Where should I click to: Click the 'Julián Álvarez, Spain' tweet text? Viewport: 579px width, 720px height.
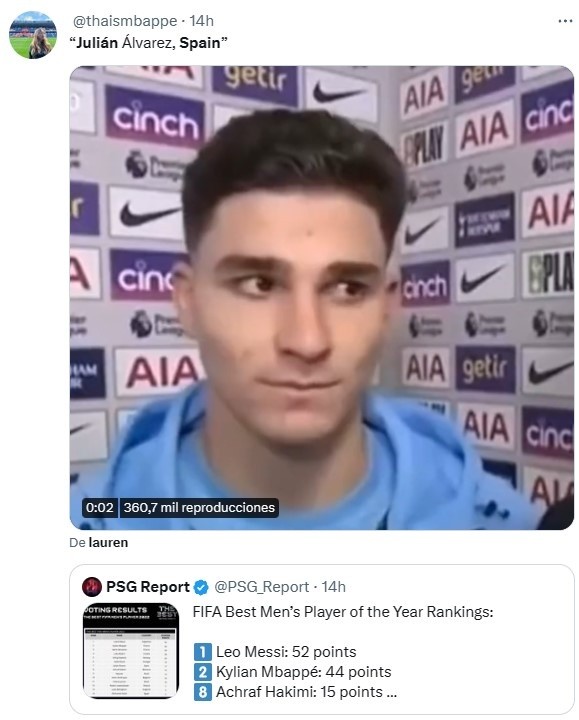pyautogui.click(x=148, y=43)
